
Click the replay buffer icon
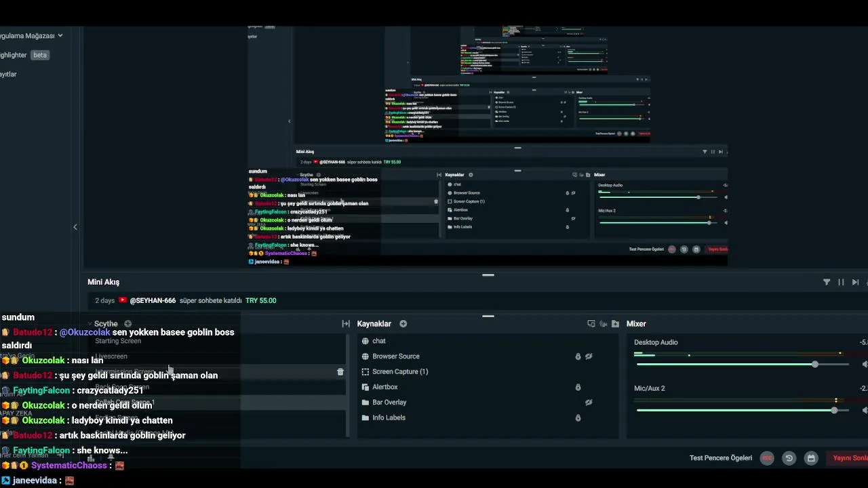[x=789, y=458]
